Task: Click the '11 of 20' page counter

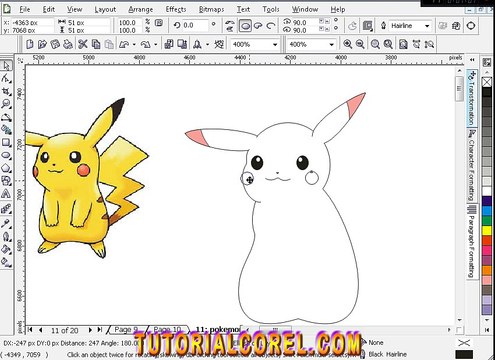Action: [65, 330]
